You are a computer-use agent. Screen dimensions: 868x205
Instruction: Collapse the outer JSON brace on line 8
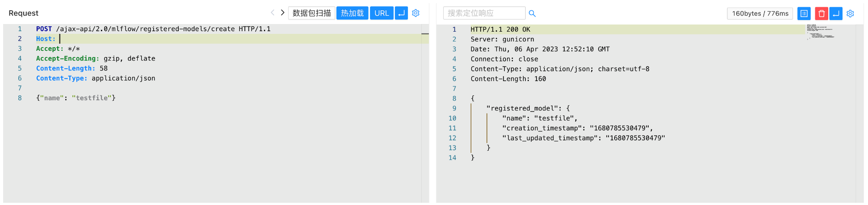[x=464, y=98]
